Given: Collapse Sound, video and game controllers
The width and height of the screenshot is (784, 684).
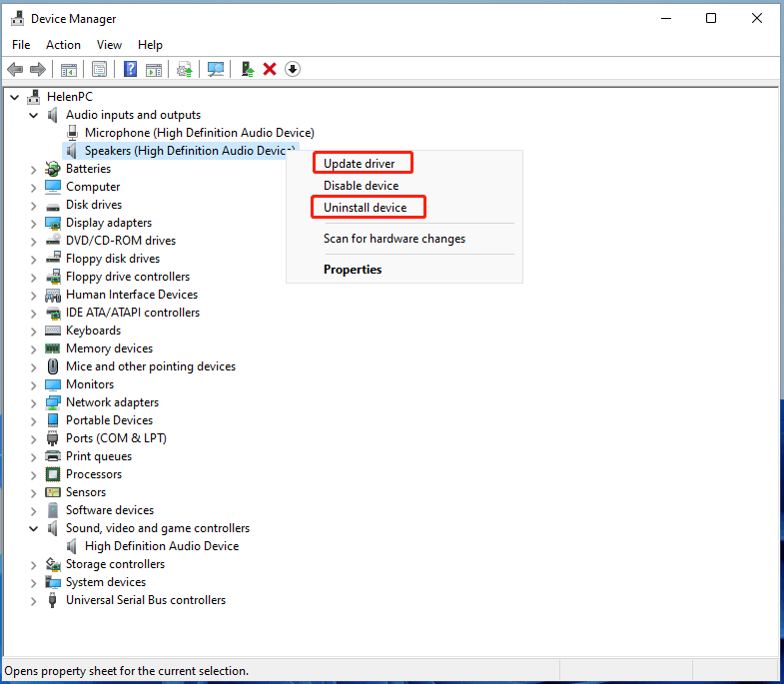Looking at the screenshot, I should click(34, 528).
